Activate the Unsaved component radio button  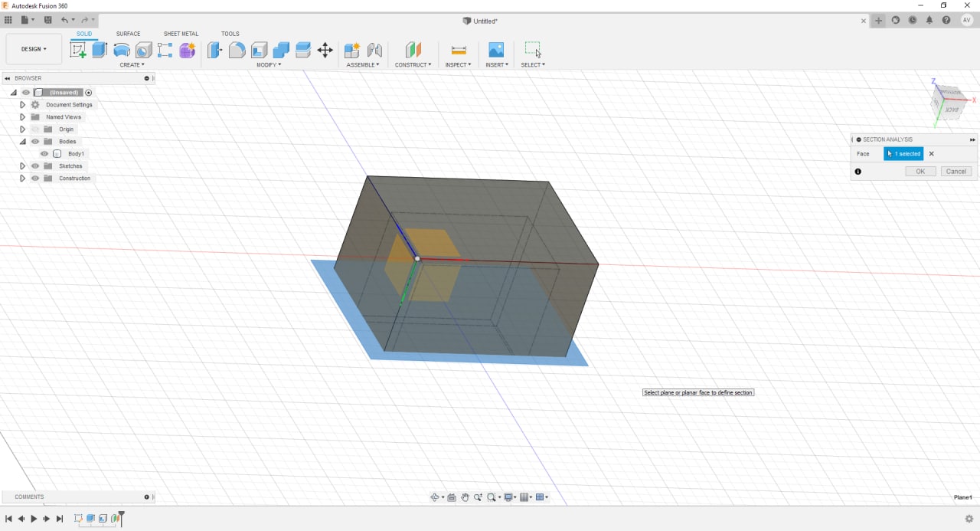89,93
